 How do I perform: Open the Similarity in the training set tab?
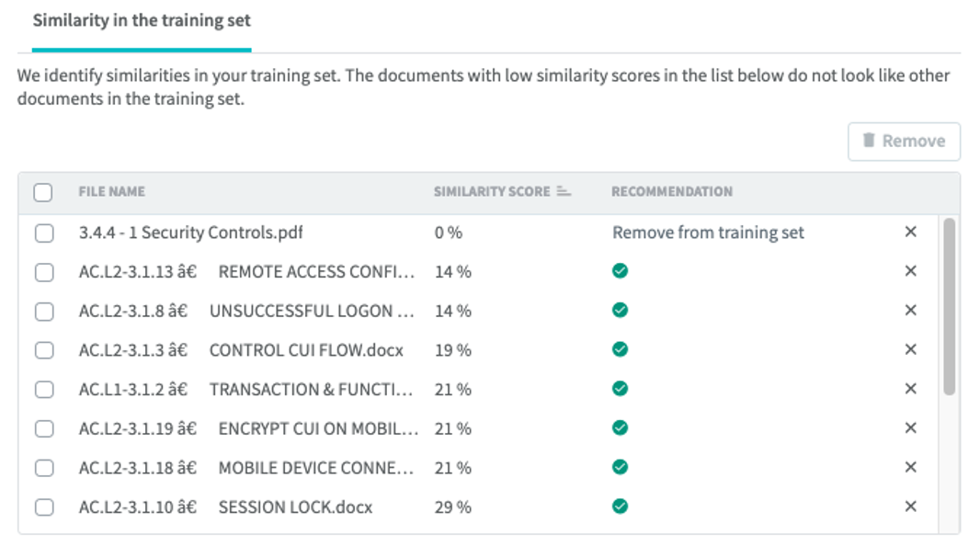(142, 21)
